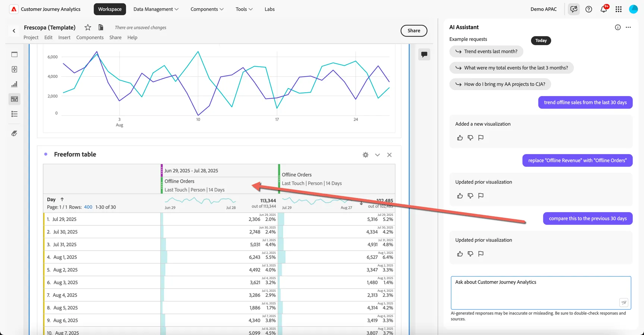The height and width of the screenshot is (335, 644).
Task: Open the list icon in left rail
Action: click(14, 114)
